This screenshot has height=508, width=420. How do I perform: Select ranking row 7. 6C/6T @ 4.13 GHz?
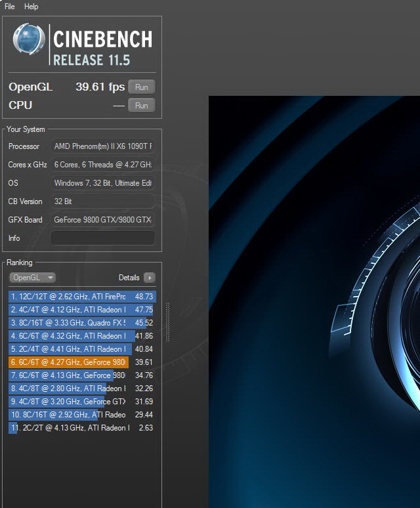(82, 375)
